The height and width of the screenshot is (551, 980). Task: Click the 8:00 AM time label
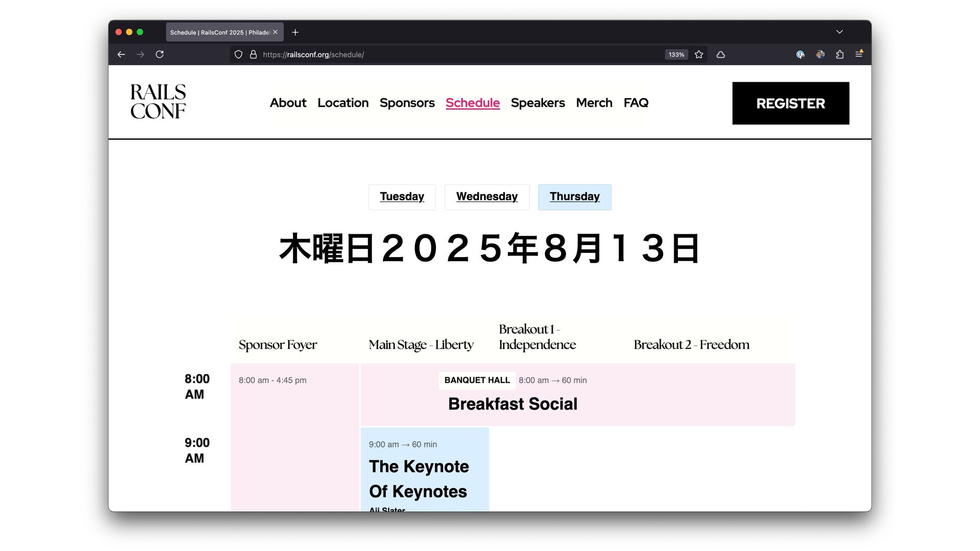point(197,387)
